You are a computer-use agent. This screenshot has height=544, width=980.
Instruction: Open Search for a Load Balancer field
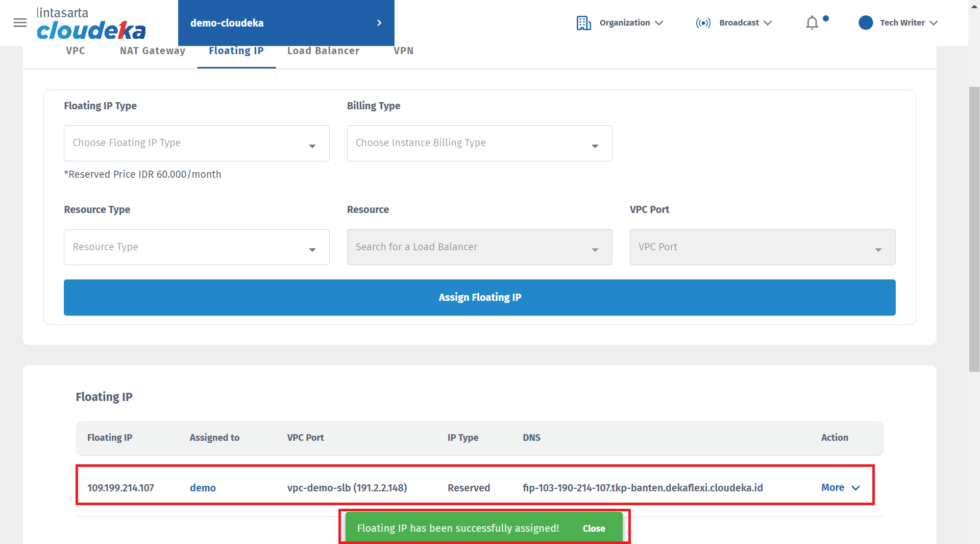[x=479, y=247]
